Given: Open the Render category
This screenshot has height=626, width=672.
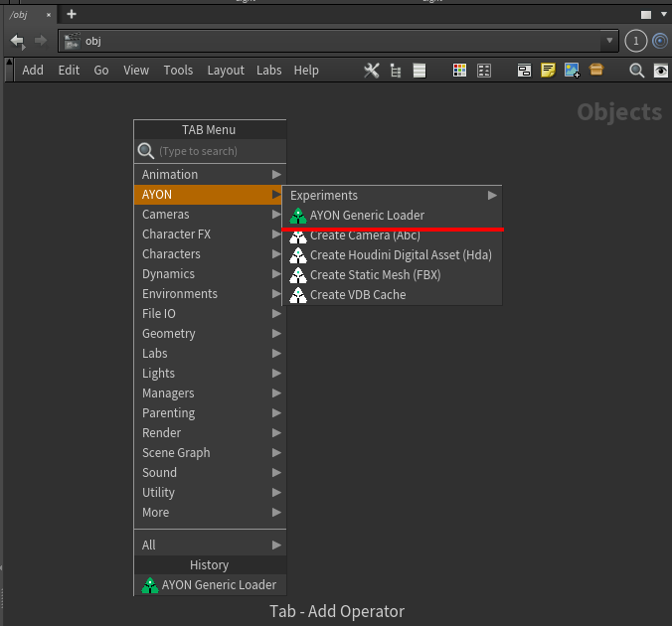Looking at the screenshot, I should 210,433.
